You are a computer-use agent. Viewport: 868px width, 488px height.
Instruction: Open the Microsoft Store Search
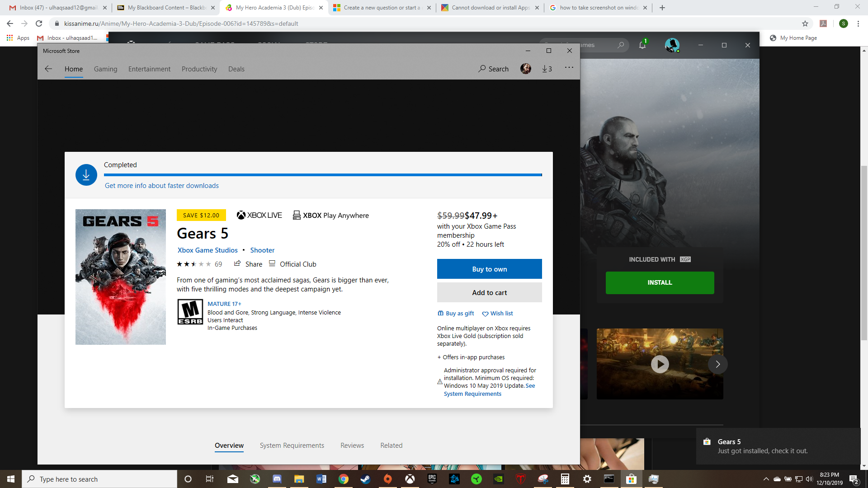(494, 69)
